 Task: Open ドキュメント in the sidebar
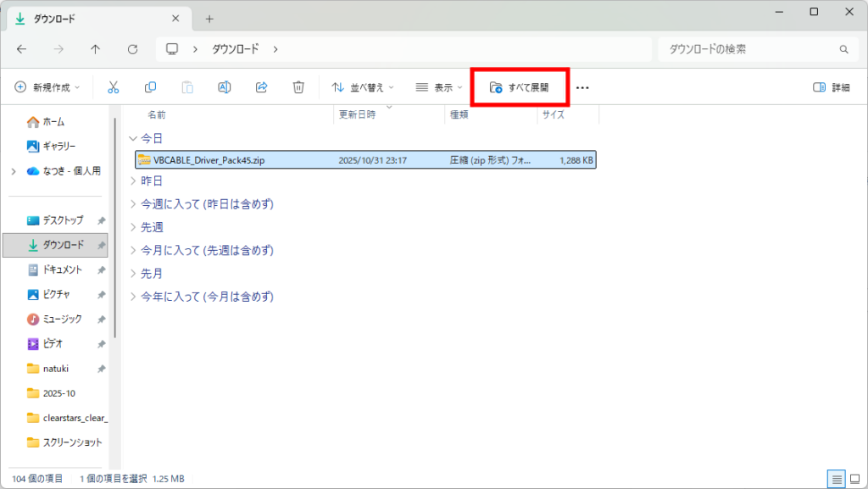(62, 270)
